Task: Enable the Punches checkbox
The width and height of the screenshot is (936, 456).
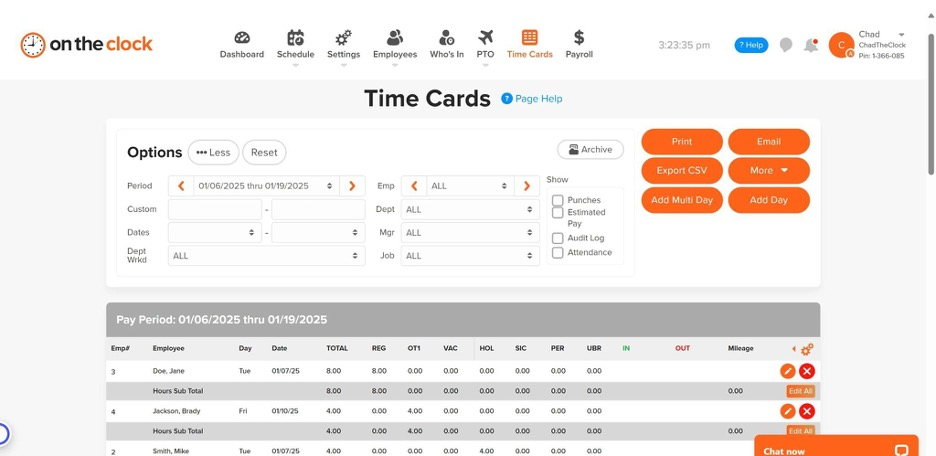Action: (x=558, y=200)
